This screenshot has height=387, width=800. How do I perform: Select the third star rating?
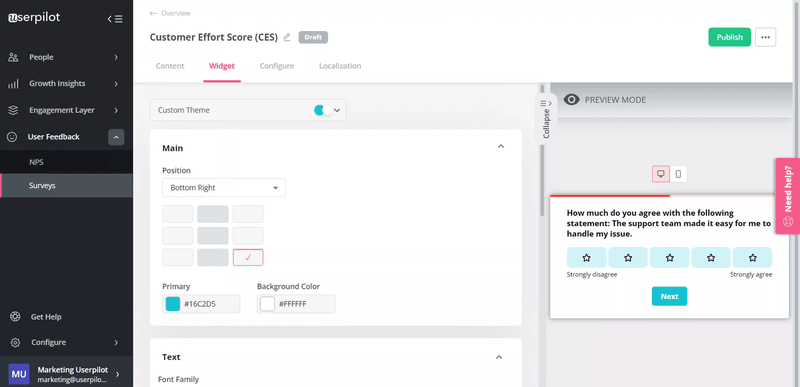pos(669,257)
